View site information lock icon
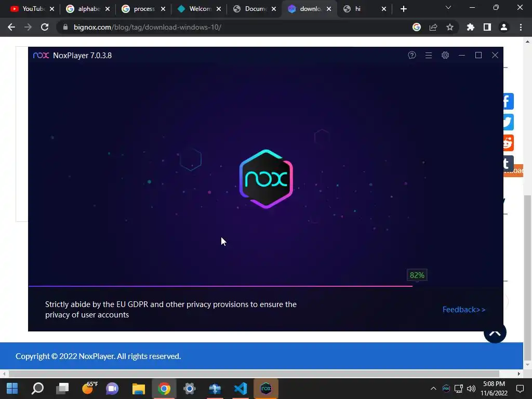 [65, 27]
